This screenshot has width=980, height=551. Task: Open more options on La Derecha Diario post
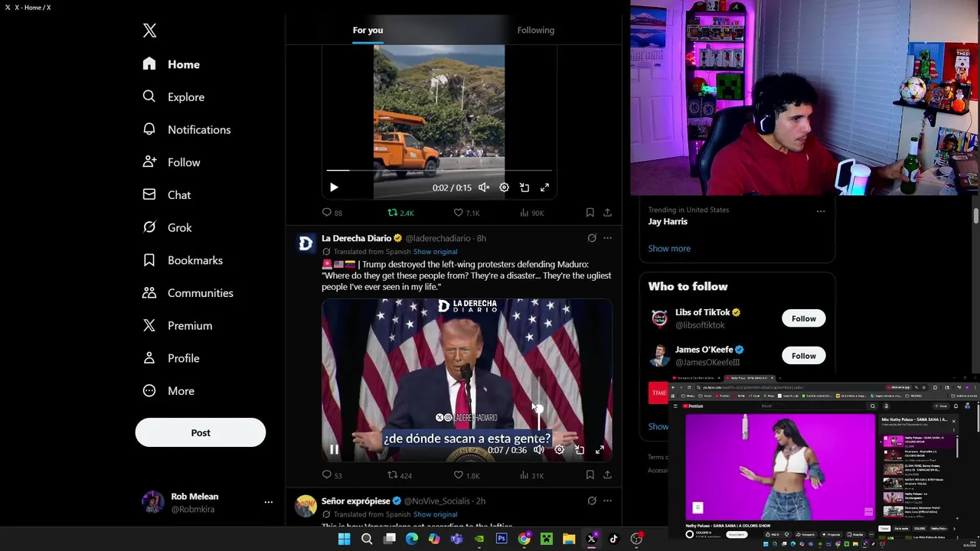click(607, 238)
